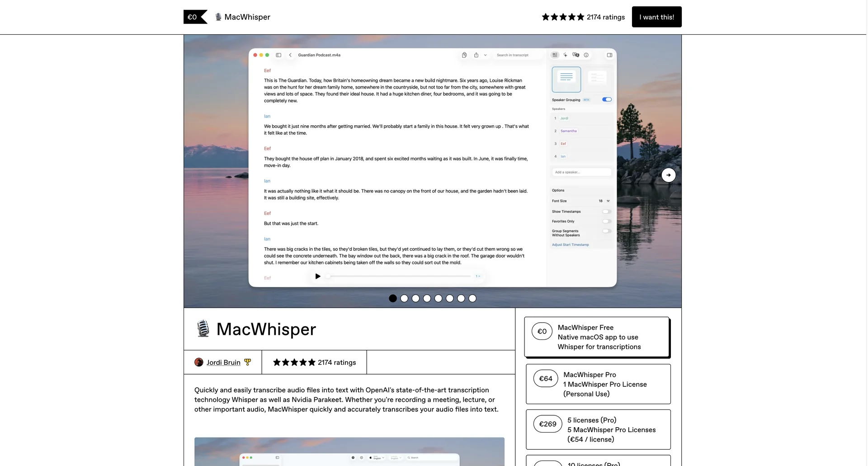Open Jordi Bruin's profile link
This screenshot has height=466, width=868.
[223, 362]
